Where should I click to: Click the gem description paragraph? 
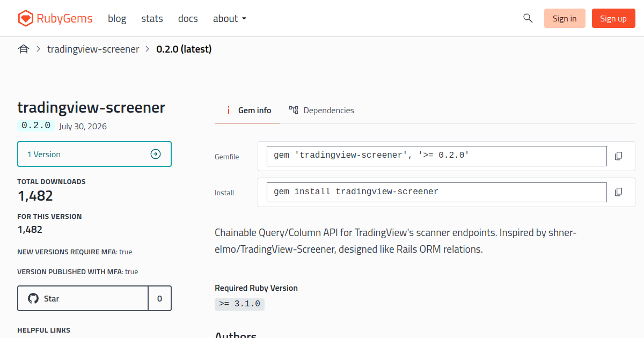[396, 241]
